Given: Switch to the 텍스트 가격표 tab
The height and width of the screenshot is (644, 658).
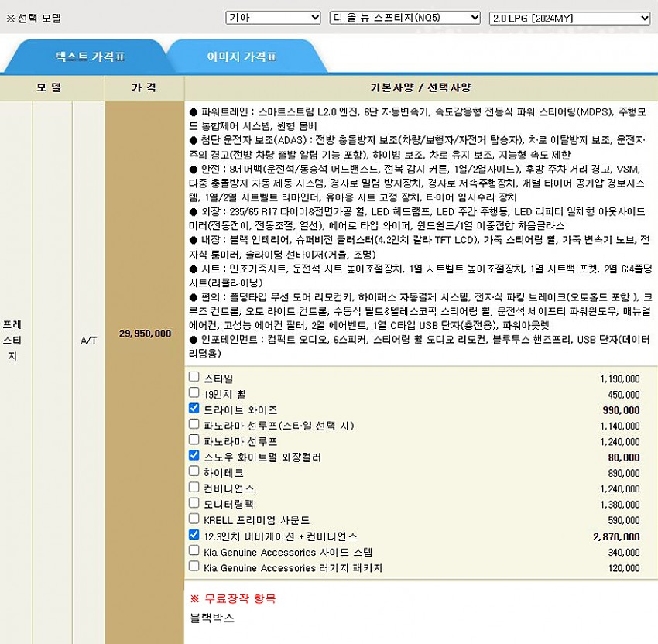Looking at the screenshot, I should pyautogui.click(x=90, y=57).
